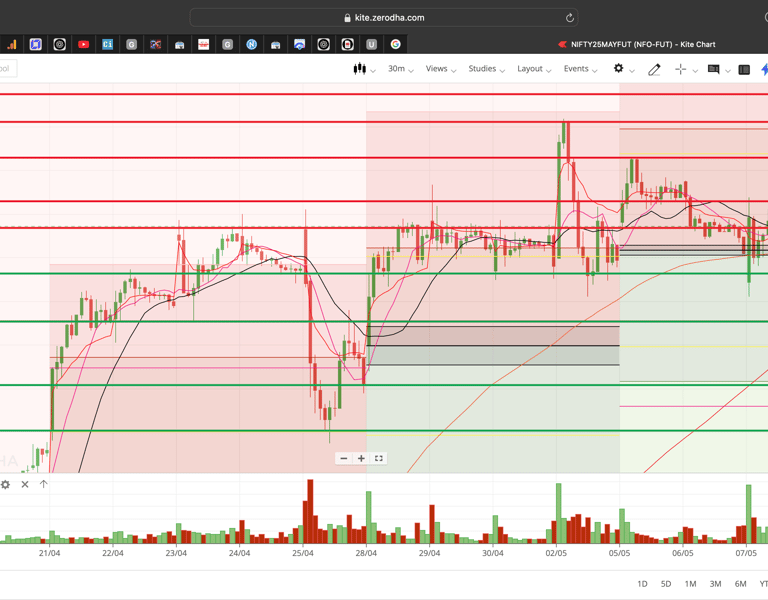Open the cloud-shaped bookmark icon

pos(299,45)
